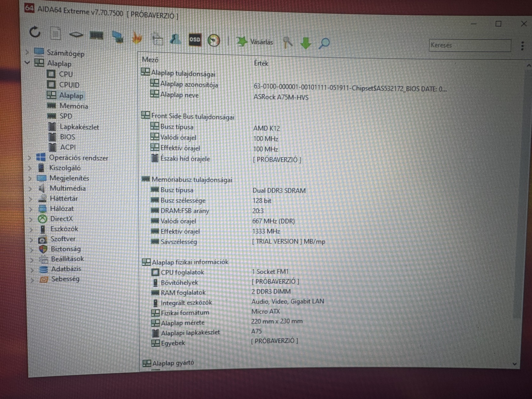Click the magnifying glass search icon
The width and height of the screenshot is (532, 399).
point(324,43)
